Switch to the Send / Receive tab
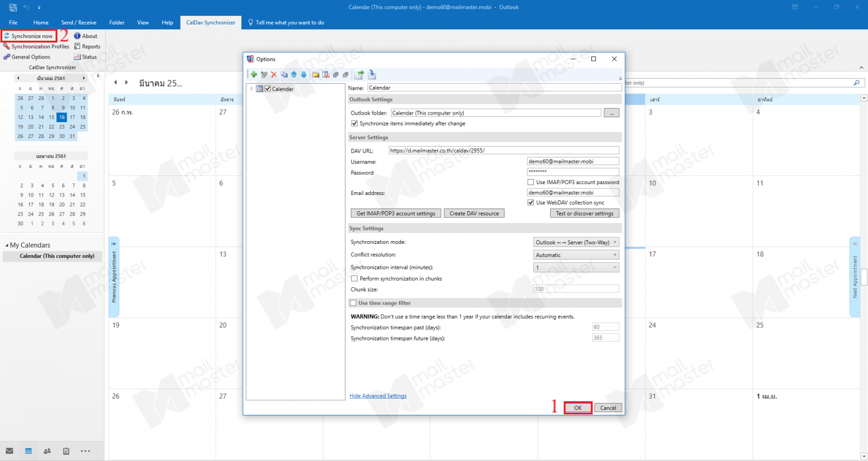 [79, 23]
